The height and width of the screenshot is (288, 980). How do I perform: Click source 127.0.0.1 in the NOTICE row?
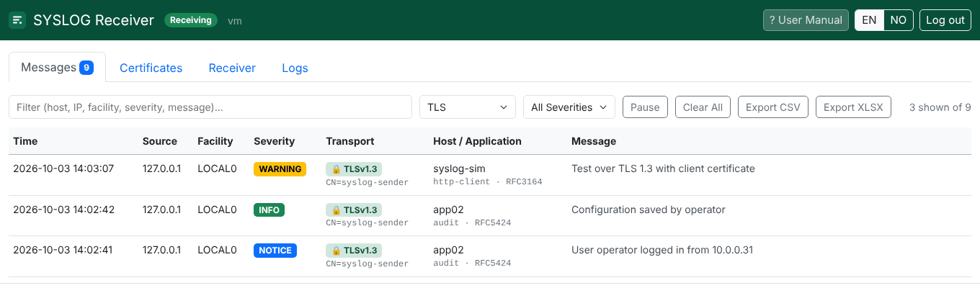point(161,250)
